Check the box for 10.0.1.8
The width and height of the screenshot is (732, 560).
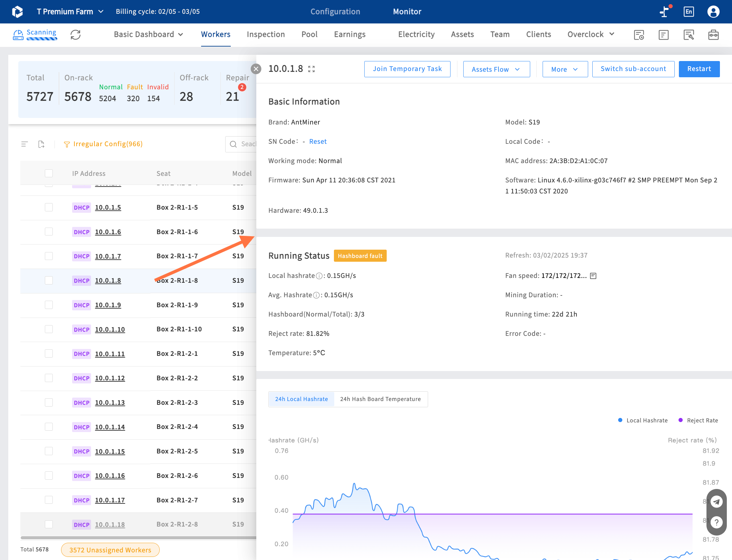pyautogui.click(x=49, y=280)
